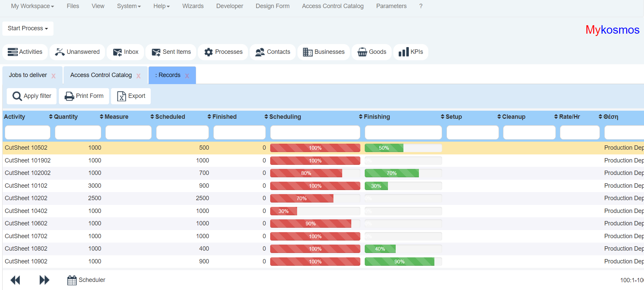The image size is (644, 290).
Task: Select the CutSheet 10602 activity
Action: point(26,223)
